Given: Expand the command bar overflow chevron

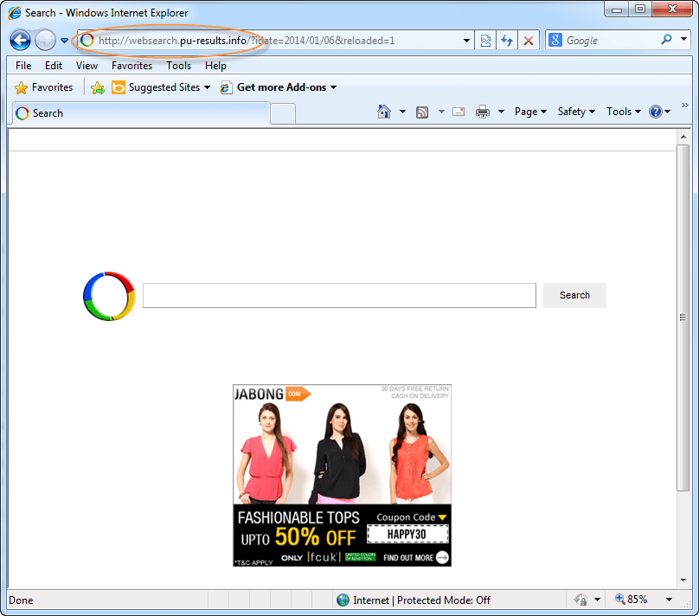Looking at the screenshot, I should [x=685, y=106].
